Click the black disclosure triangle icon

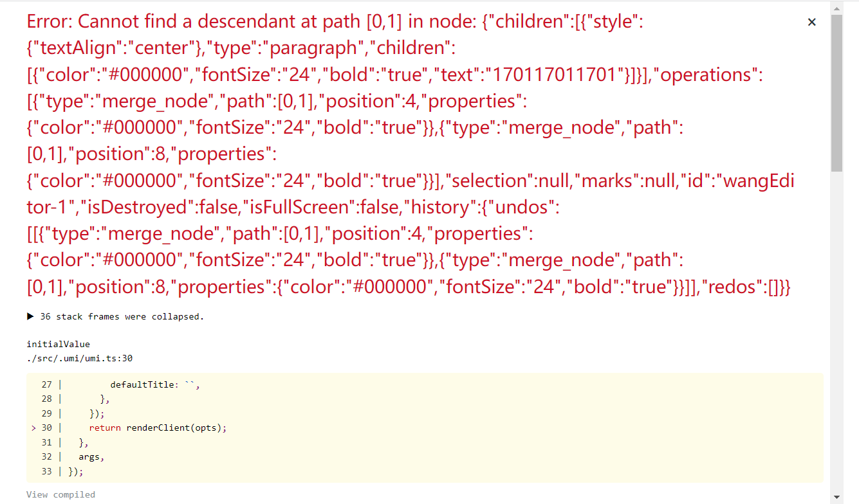point(30,316)
